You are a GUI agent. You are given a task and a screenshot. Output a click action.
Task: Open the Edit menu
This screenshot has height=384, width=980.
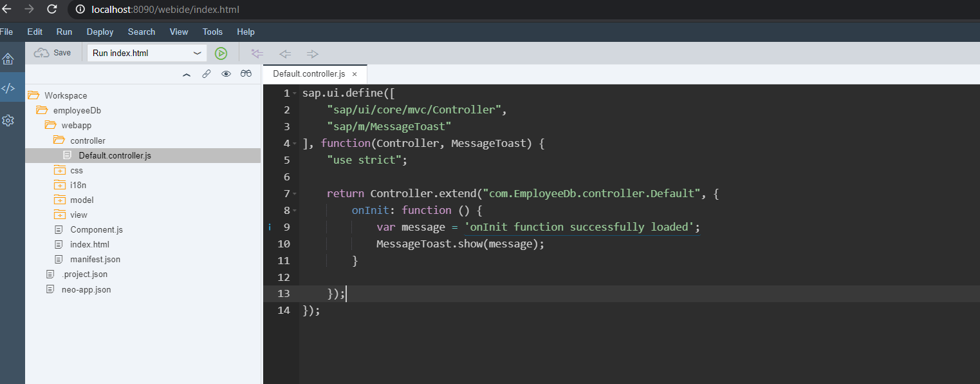click(35, 32)
